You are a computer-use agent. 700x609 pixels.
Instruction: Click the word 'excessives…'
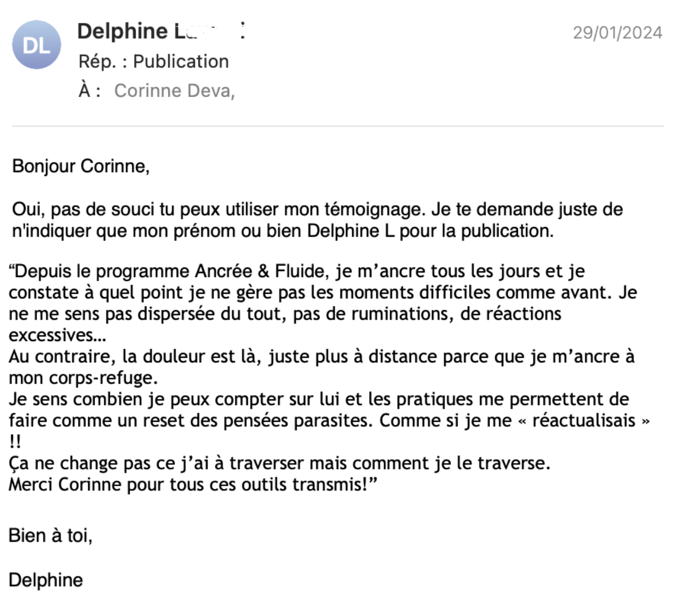pyautogui.click(x=57, y=335)
